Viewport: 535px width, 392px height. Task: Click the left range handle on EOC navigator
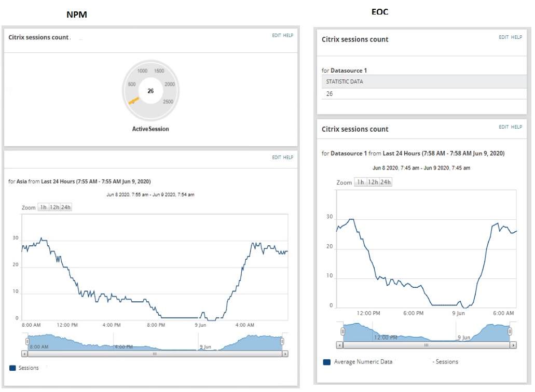[342, 331]
